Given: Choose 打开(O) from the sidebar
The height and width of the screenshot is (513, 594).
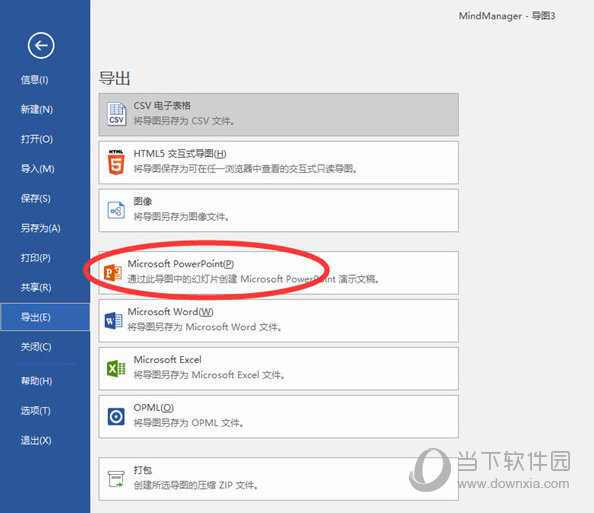Looking at the screenshot, I should click(x=37, y=139).
